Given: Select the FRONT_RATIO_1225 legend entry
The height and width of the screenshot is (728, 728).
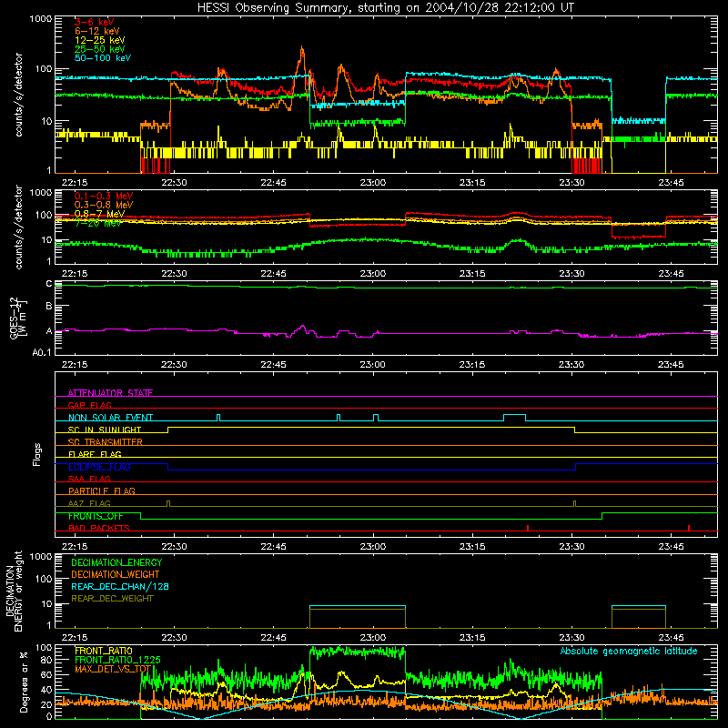Looking at the screenshot, I should [x=117, y=660].
